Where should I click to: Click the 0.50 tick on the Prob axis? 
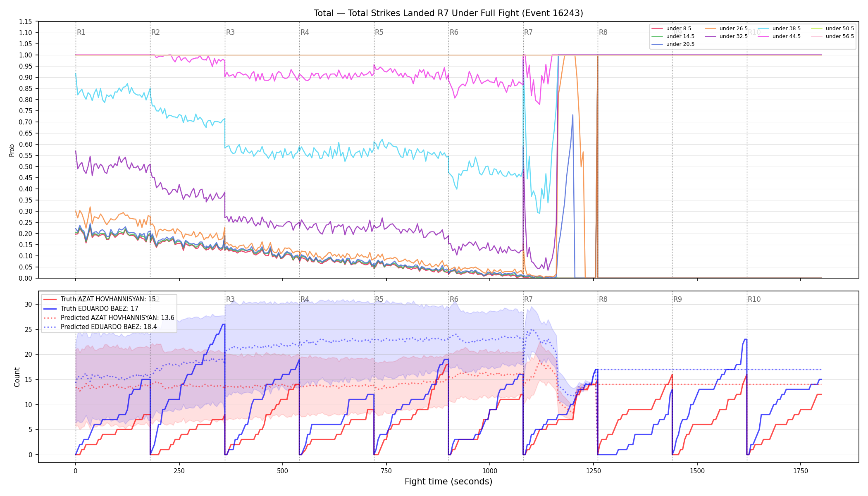tap(26, 167)
